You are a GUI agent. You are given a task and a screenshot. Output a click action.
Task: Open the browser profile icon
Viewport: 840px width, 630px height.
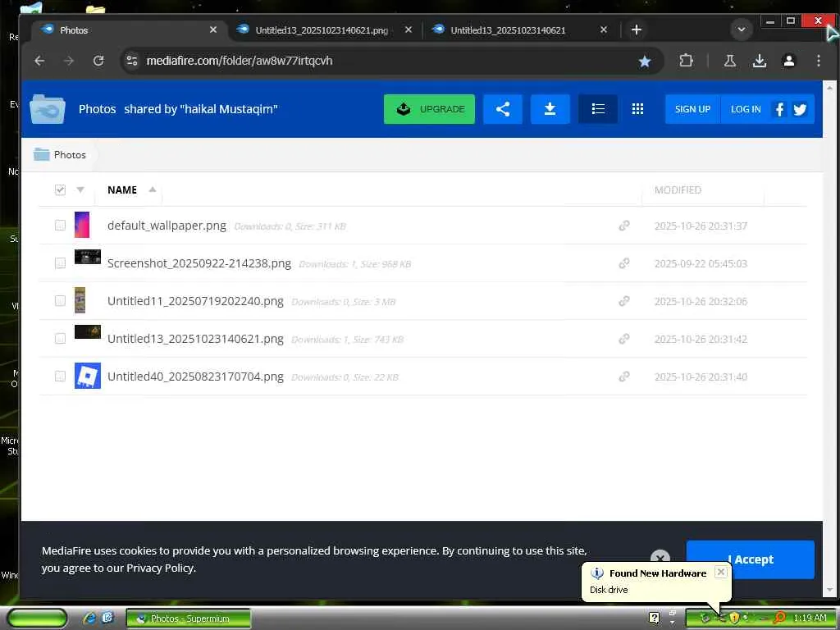788,61
